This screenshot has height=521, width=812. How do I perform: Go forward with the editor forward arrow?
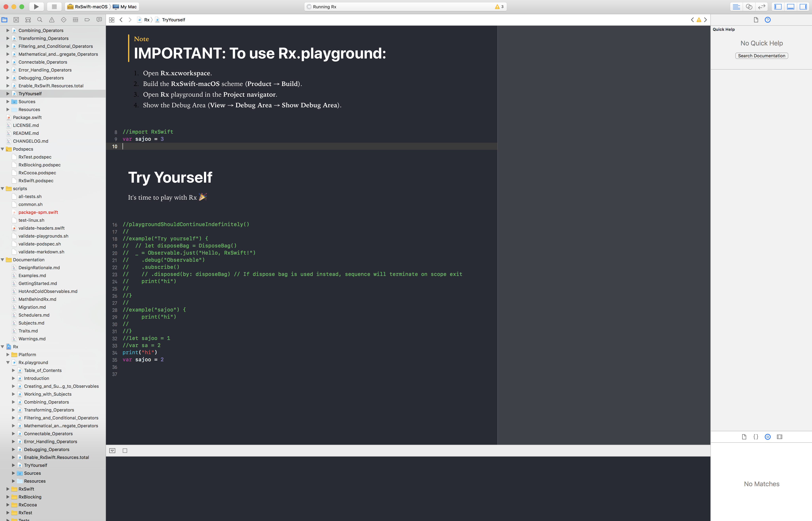(x=130, y=20)
